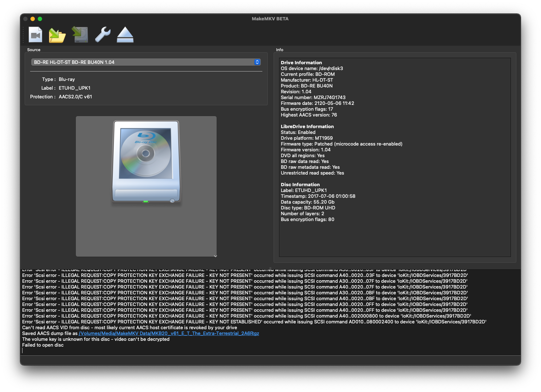Click 'Current profile: BD-ROM' text
The height and width of the screenshot is (392, 541).
coord(308,74)
